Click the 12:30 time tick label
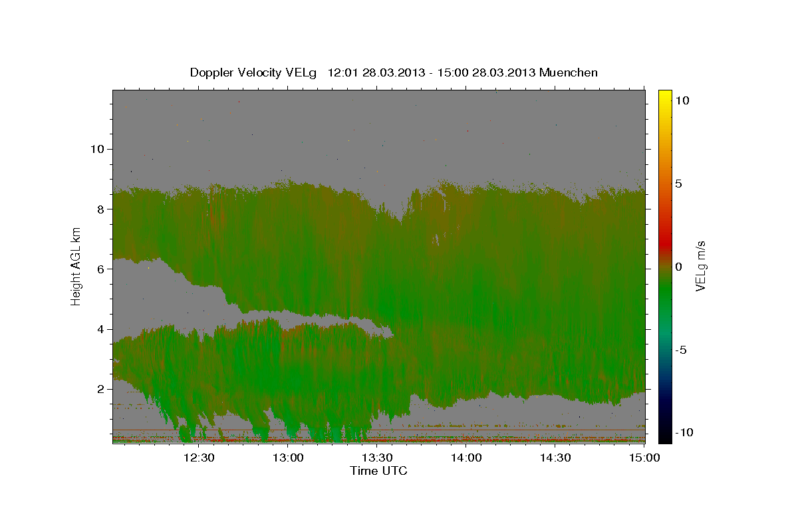This screenshot has height=532, width=798. click(199, 458)
